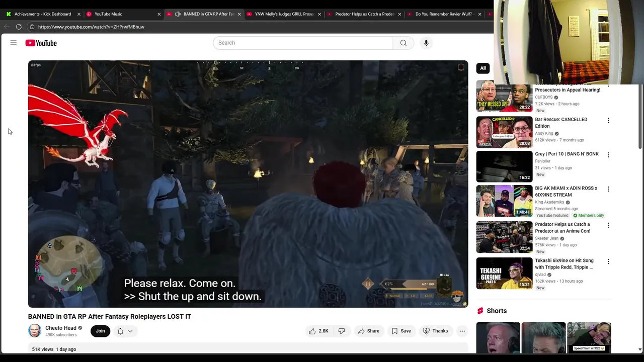Screen dimensions: 644x362
Task: Switch to YNW Melly's Judges GRILL tab
Action: coord(284,14)
